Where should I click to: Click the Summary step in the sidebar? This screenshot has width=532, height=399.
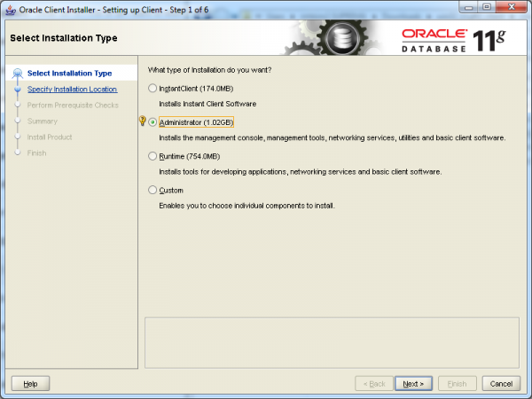[42, 121]
